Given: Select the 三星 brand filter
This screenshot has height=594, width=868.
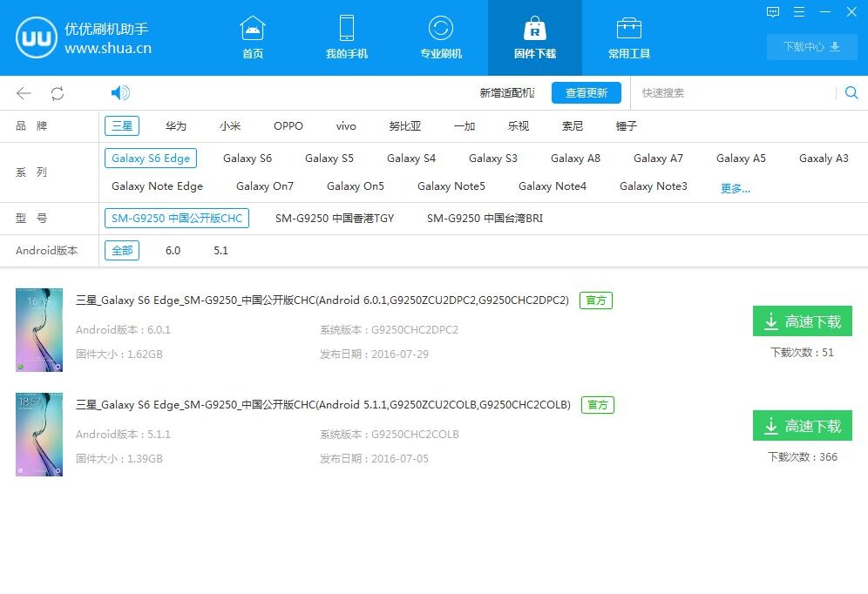Looking at the screenshot, I should [122, 126].
